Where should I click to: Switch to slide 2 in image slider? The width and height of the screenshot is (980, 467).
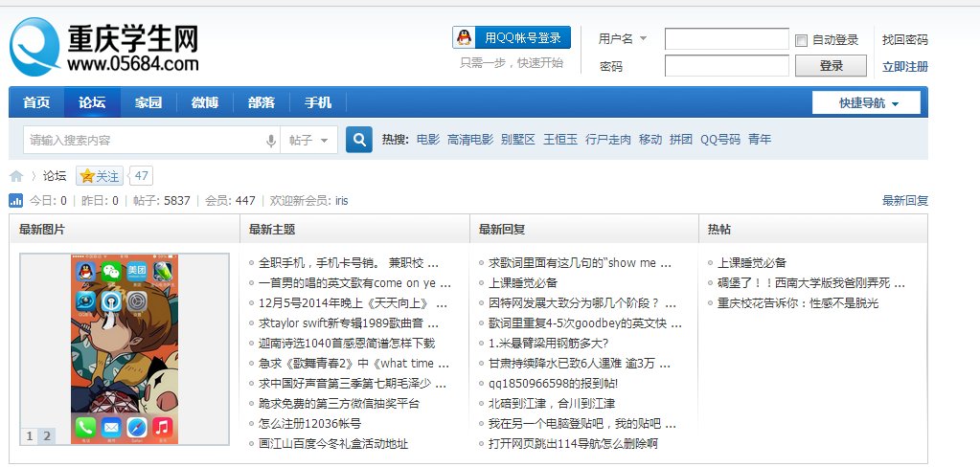coord(46,436)
